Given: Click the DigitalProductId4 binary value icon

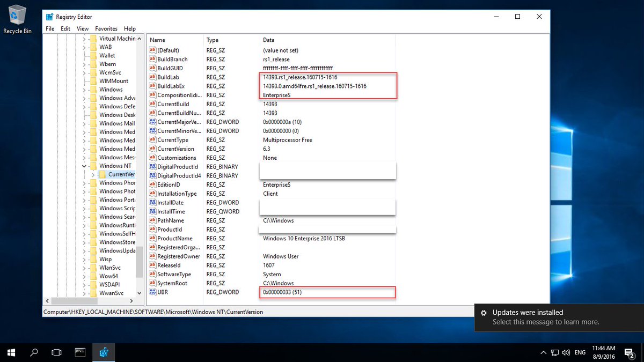Looking at the screenshot, I should [152, 175].
